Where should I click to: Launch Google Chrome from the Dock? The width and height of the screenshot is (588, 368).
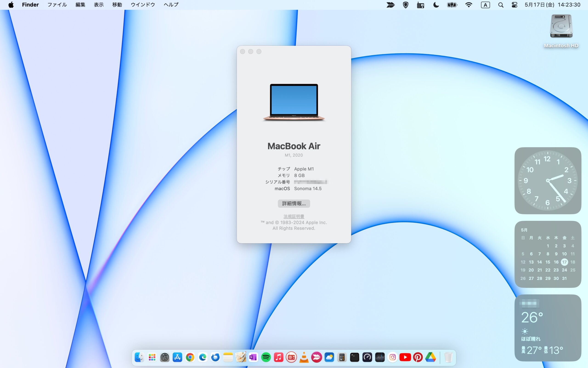[x=190, y=357]
